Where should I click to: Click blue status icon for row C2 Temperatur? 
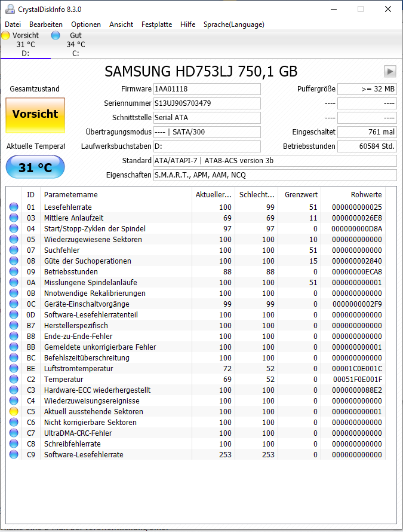(14, 380)
